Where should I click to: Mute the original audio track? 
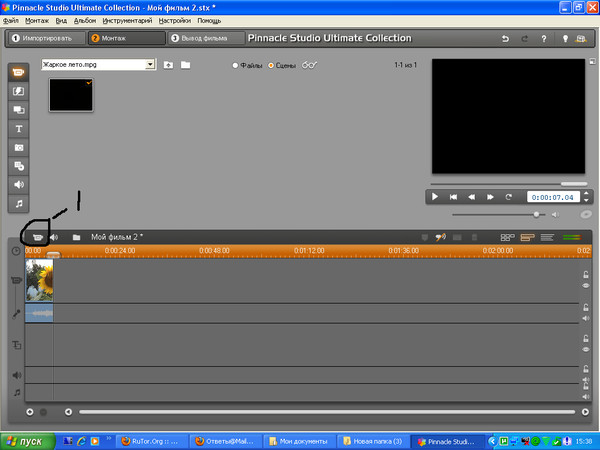click(586, 318)
